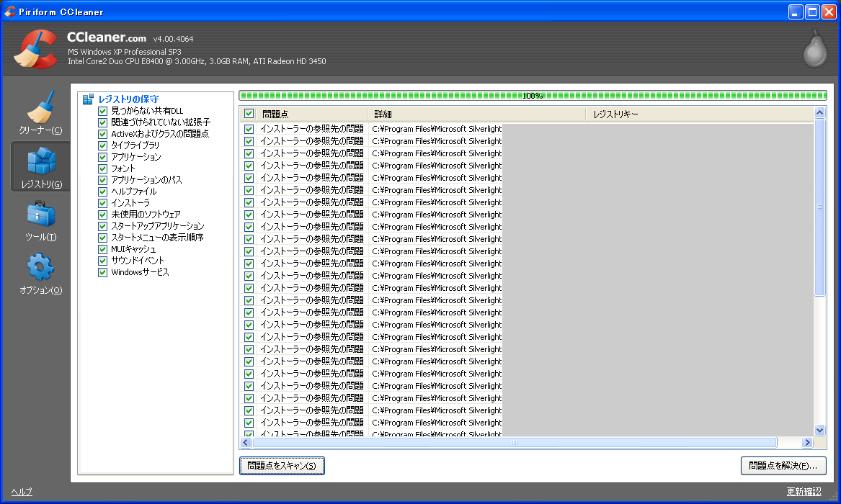The width and height of the screenshot is (841, 504).
Task: Uncheck the フォント checkbox
Action: coord(103,168)
